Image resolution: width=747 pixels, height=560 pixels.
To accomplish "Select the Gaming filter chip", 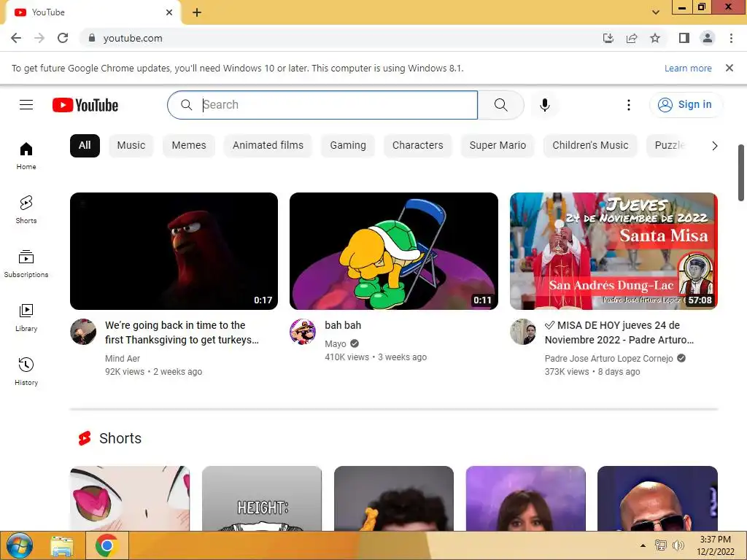I will pyautogui.click(x=348, y=145).
